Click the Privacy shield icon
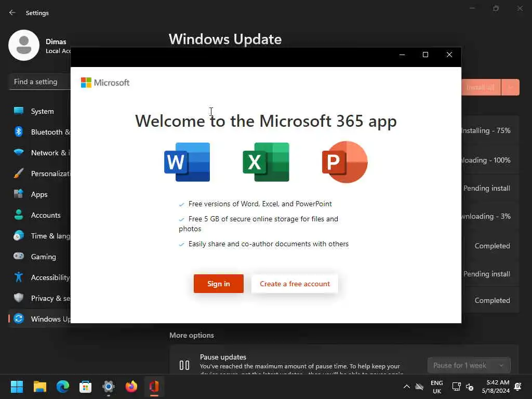Image resolution: width=532 pixels, height=399 pixels. (19, 298)
